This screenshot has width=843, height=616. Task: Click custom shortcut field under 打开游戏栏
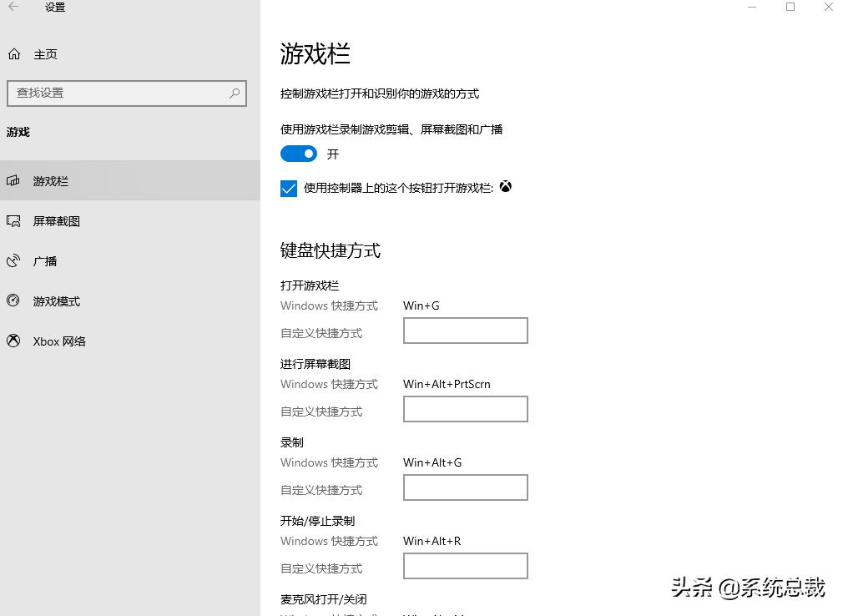pyautogui.click(x=465, y=331)
